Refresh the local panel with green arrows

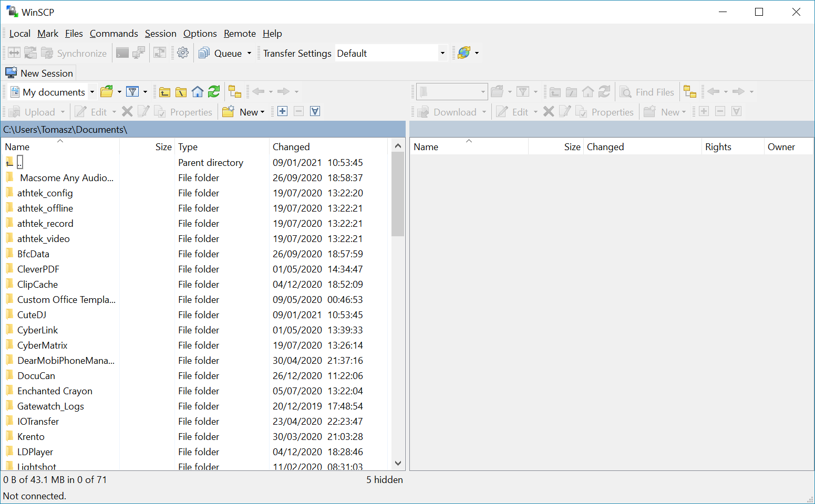coord(214,92)
